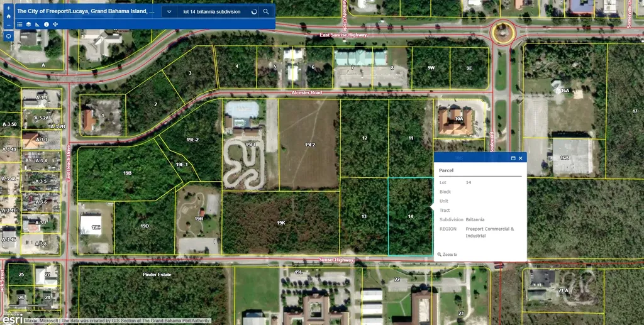Click 'Freeport Commercial & Industrial' region value
644x325 pixels.
tap(489, 232)
